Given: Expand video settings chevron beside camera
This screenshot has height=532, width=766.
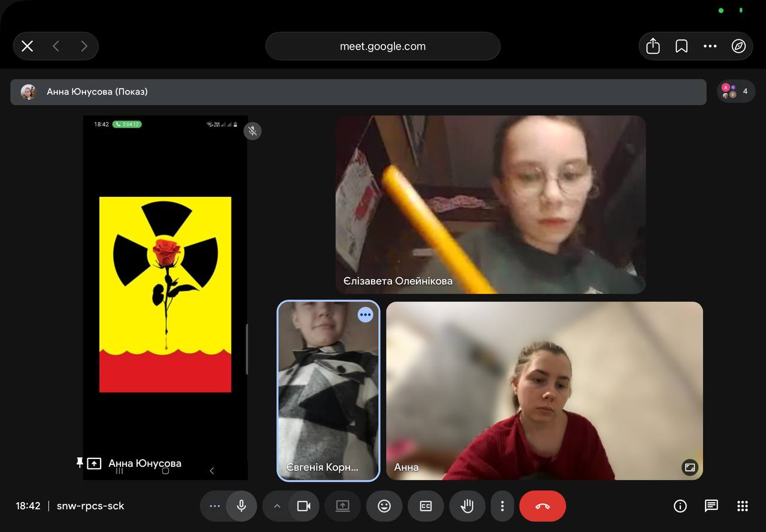Looking at the screenshot, I should click(276, 506).
